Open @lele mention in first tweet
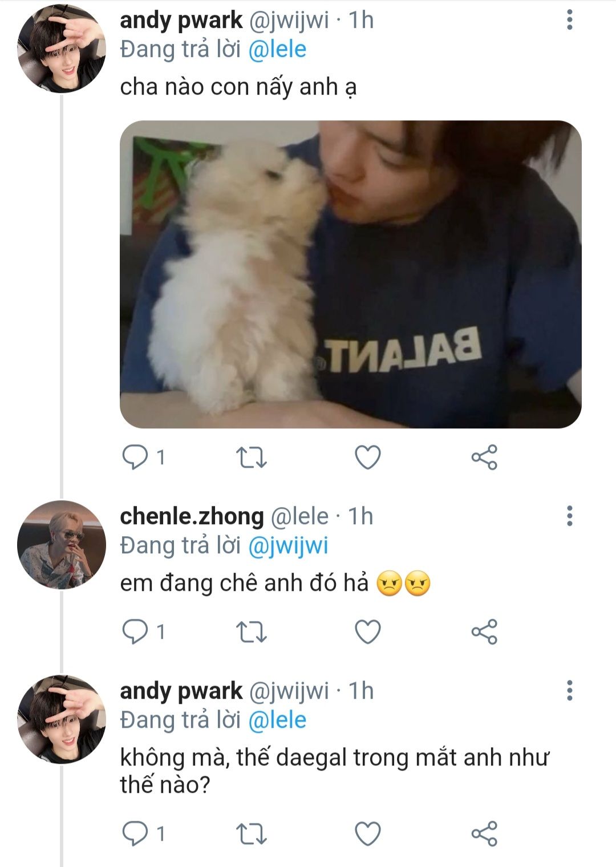This screenshot has height=867, width=616. [277, 50]
